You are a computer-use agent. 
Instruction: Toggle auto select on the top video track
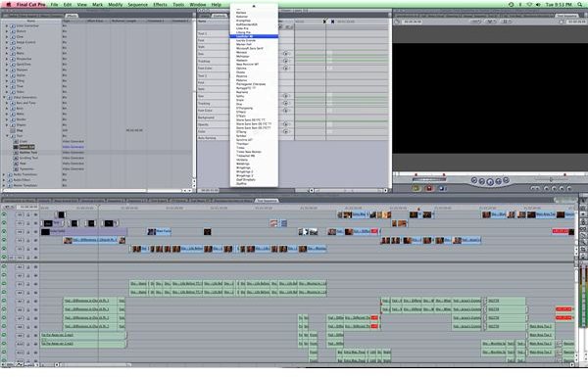35,214
